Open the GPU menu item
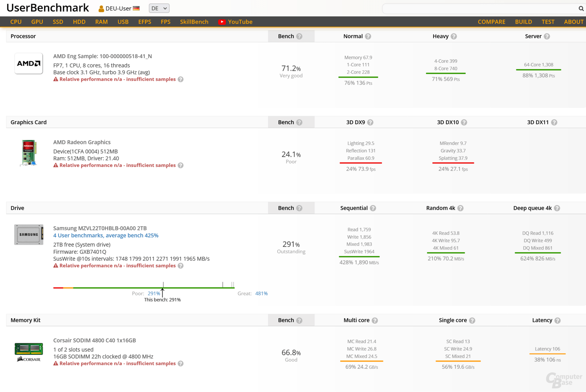This screenshot has height=392, width=586. click(x=37, y=22)
